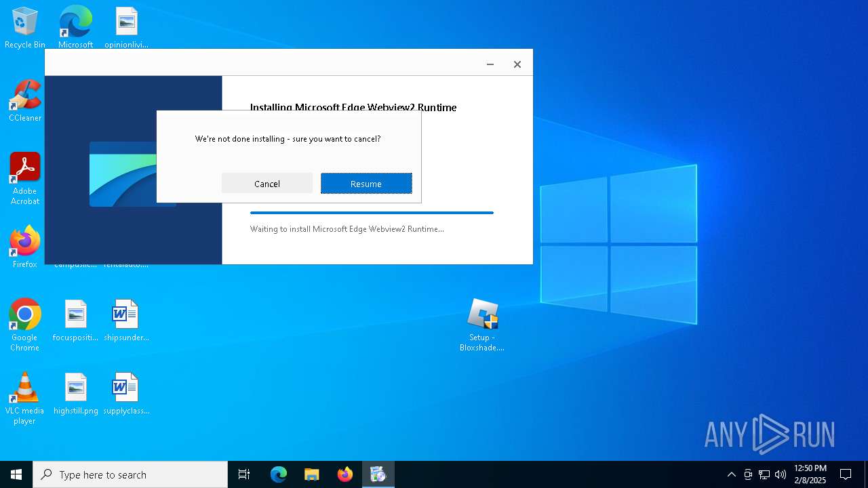Viewport: 868px width, 488px height.
Task: Open the network status tray icon
Action: pyautogui.click(x=764, y=474)
